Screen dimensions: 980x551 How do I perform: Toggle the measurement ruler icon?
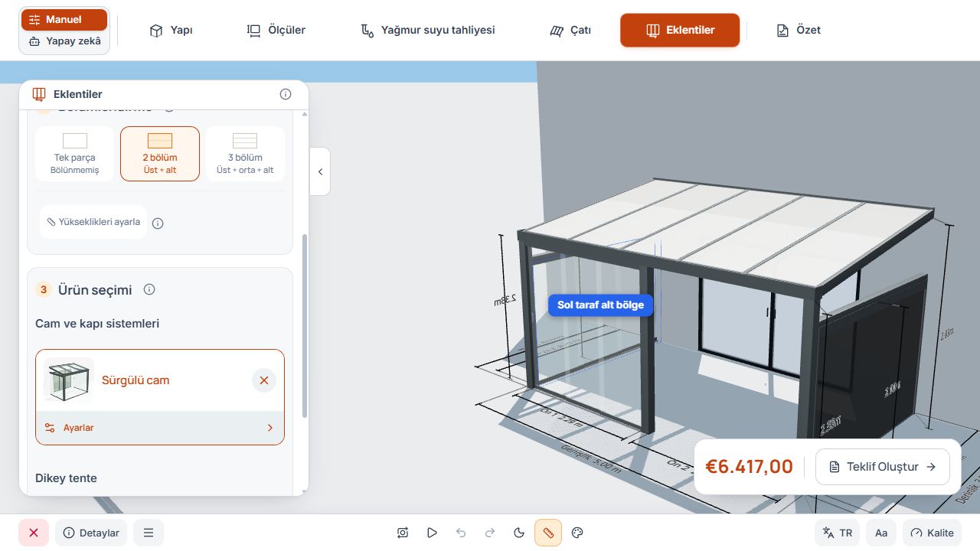tap(548, 533)
